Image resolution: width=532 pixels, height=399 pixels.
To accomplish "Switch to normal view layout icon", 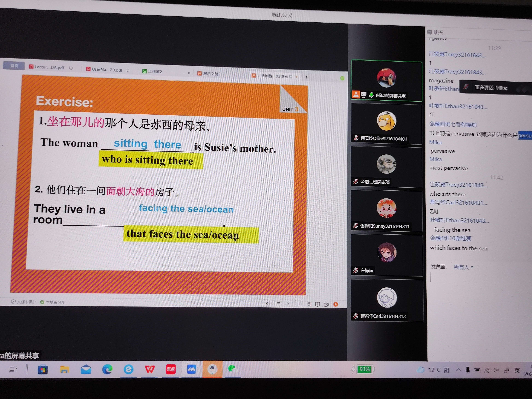I will (x=300, y=304).
